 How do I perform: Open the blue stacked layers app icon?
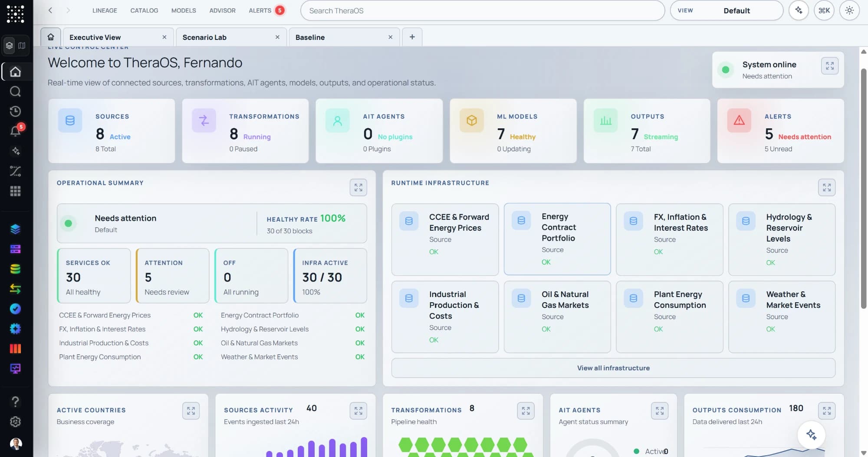(15, 229)
